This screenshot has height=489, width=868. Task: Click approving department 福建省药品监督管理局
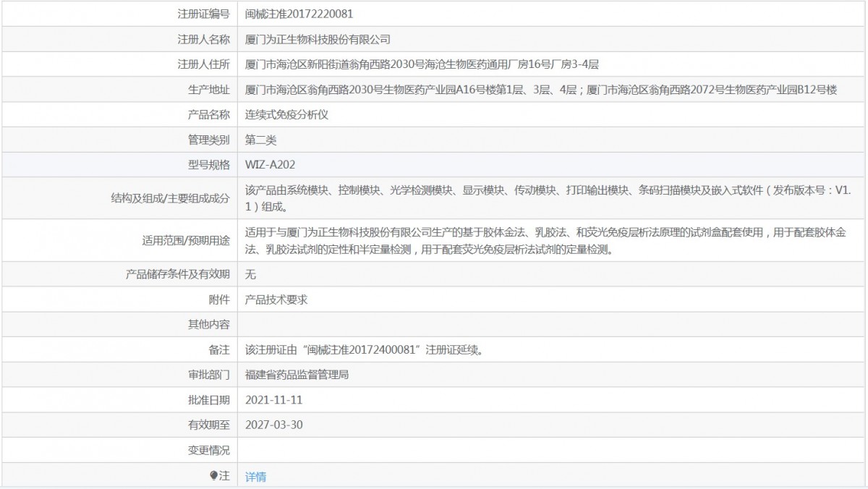click(298, 375)
